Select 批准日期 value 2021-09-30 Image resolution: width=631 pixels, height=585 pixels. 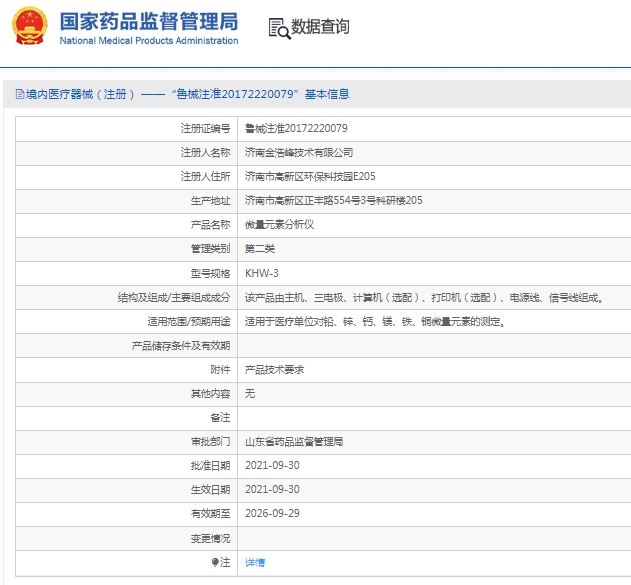point(272,466)
